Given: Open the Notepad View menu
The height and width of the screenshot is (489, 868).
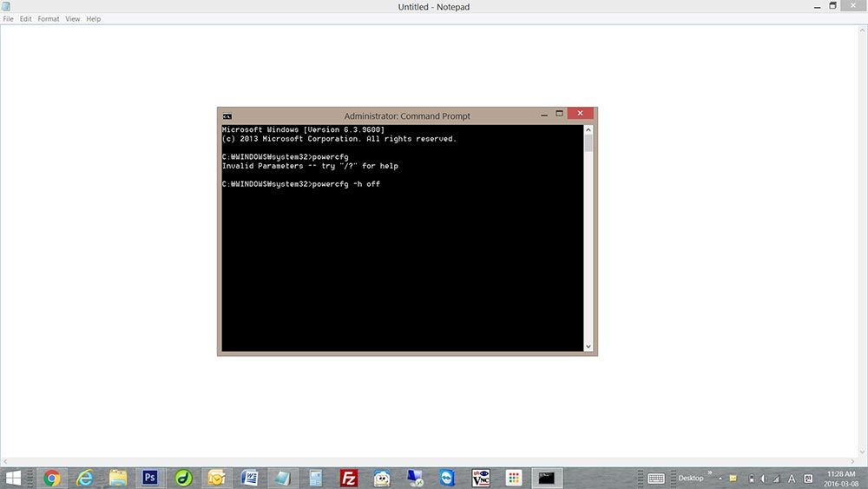Looking at the screenshot, I should (73, 19).
